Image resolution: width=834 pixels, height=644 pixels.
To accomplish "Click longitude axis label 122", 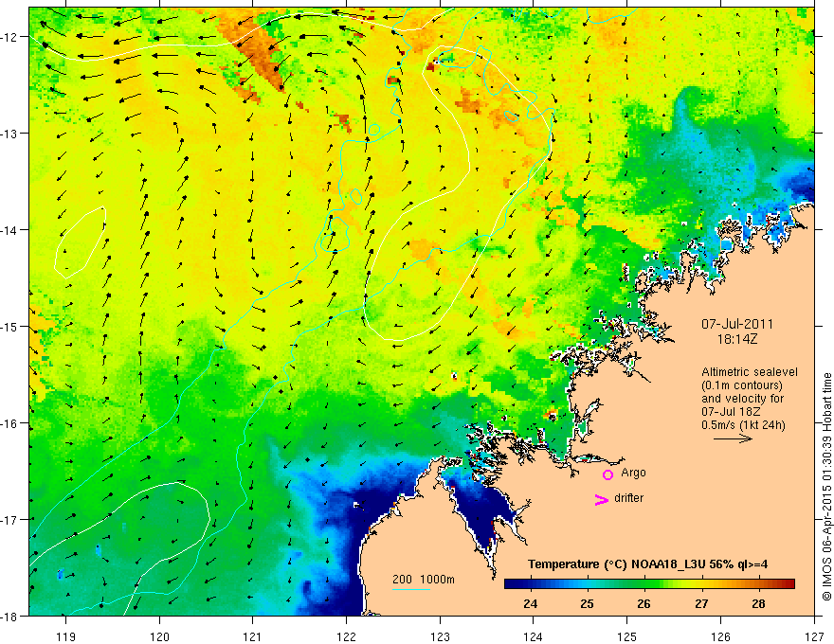I will [346, 636].
